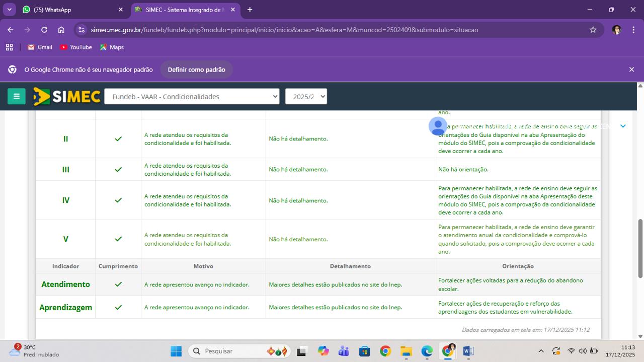Image resolution: width=644 pixels, height=362 pixels.
Task: Click the SIMEC logo
Action: (x=67, y=96)
